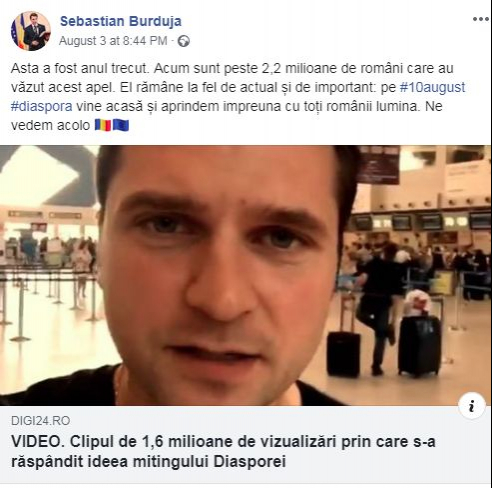Click the #10august hashtag

[x=432, y=87]
